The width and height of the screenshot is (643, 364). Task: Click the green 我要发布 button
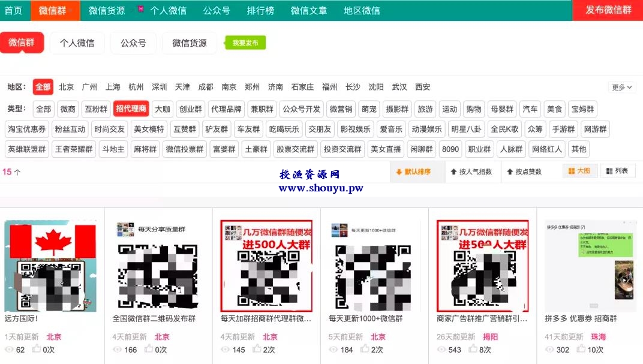click(245, 43)
